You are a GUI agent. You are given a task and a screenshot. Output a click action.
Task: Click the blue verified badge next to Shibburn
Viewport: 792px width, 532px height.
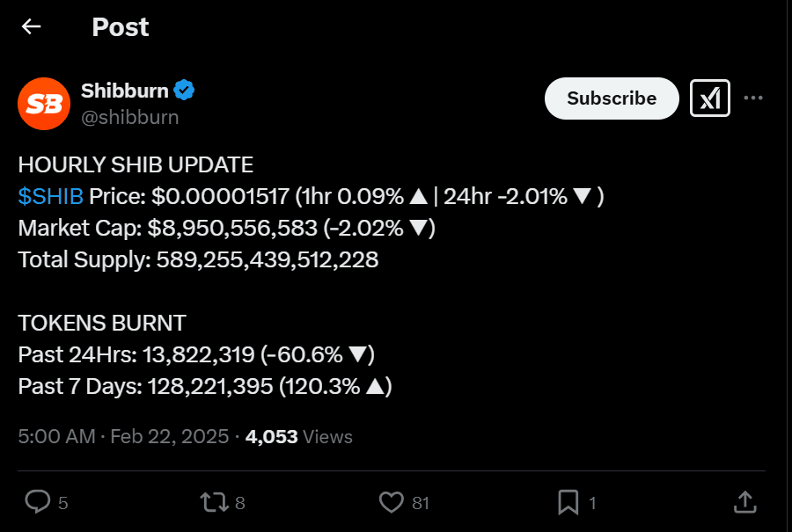click(x=182, y=89)
